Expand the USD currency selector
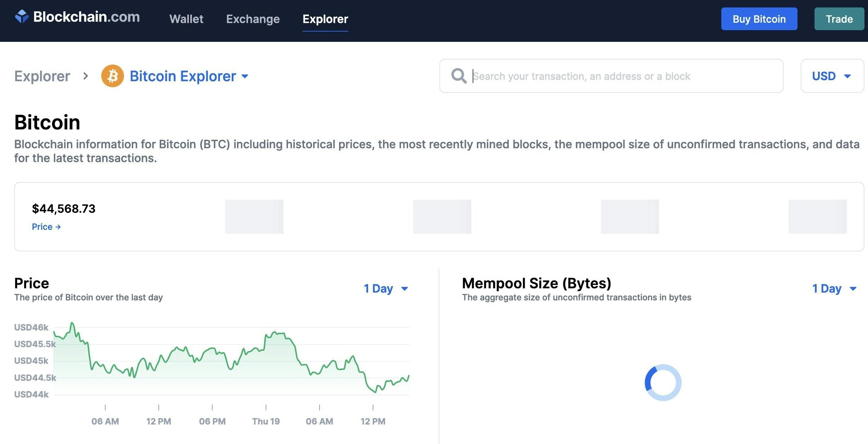Screen dimensions: 868x444 [x=832, y=76]
